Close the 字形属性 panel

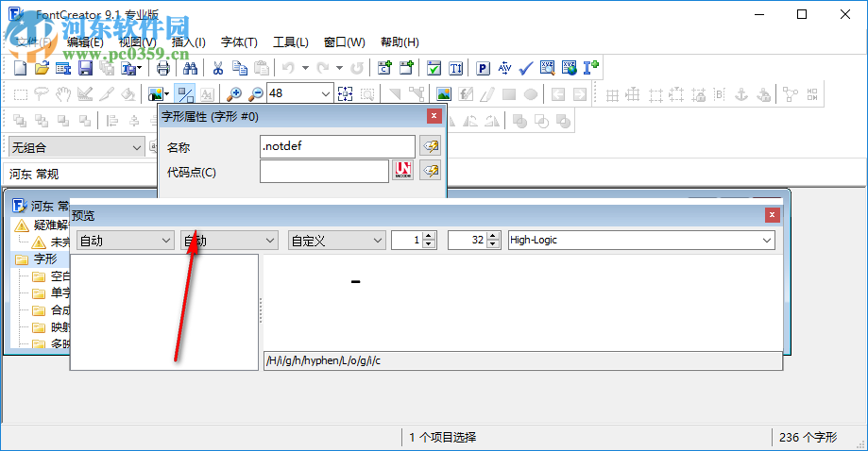pyautogui.click(x=434, y=116)
